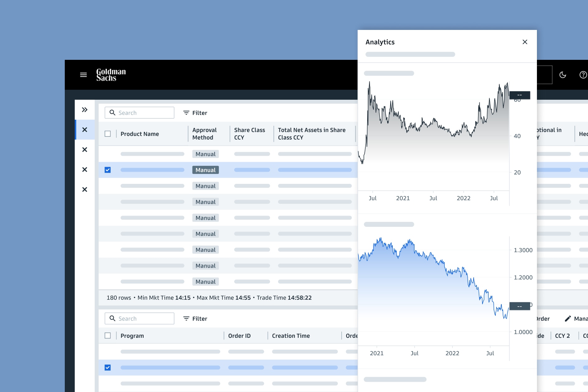Sort by Approval Method column header

[205, 134]
